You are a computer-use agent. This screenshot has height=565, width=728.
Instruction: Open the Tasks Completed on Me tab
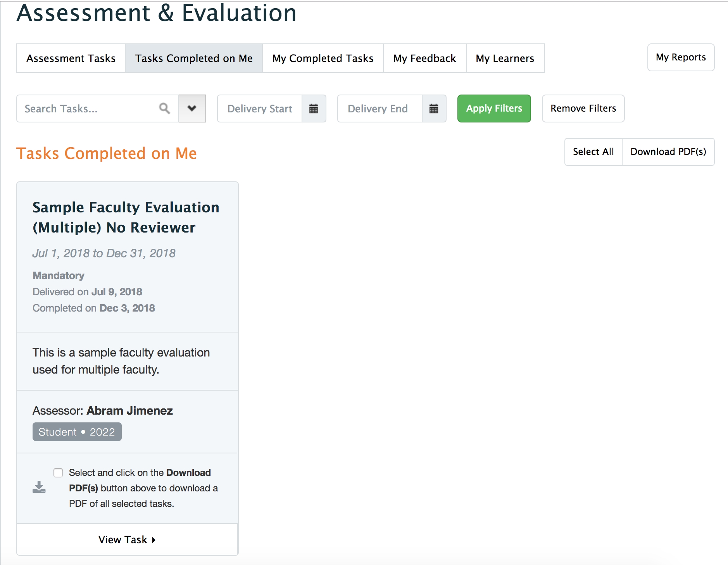tap(194, 58)
